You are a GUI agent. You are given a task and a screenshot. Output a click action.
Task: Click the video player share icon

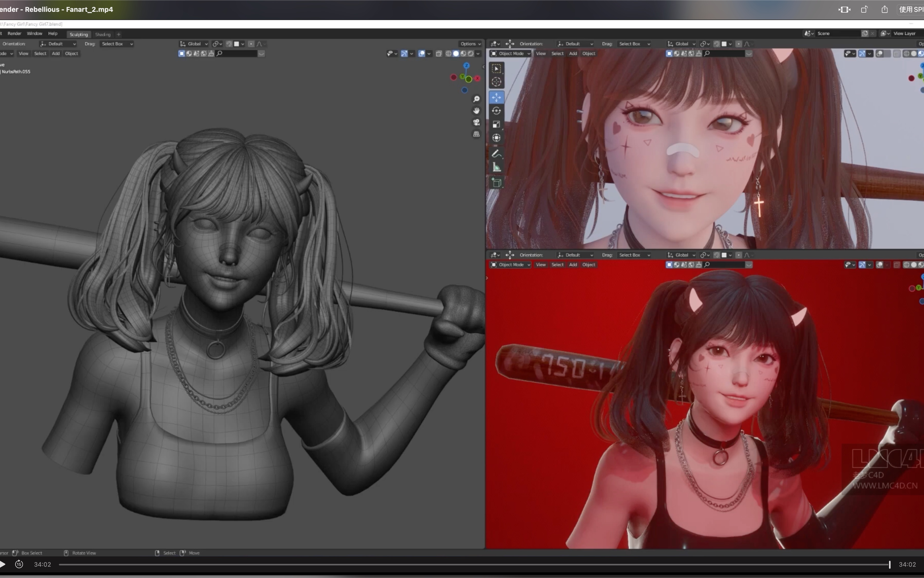[884, 10]
